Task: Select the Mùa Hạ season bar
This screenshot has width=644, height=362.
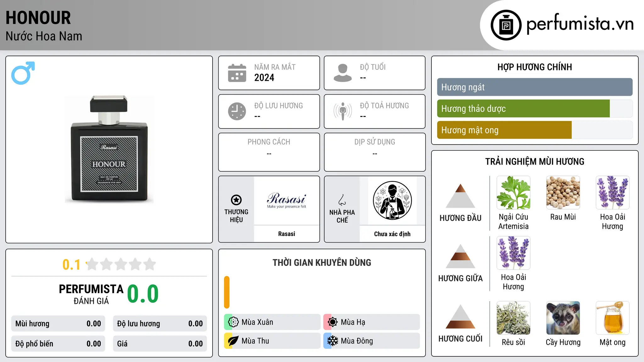Action: pos(372,322)
